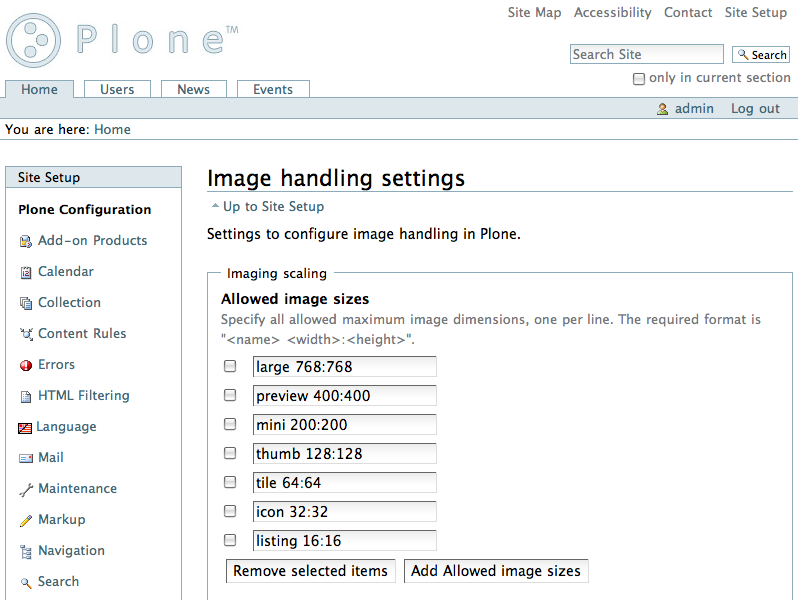Image resolution: width=798 pixels, height=600 pixels.
Task: Click the Search Site text field
Action: (x=646, y=54)
